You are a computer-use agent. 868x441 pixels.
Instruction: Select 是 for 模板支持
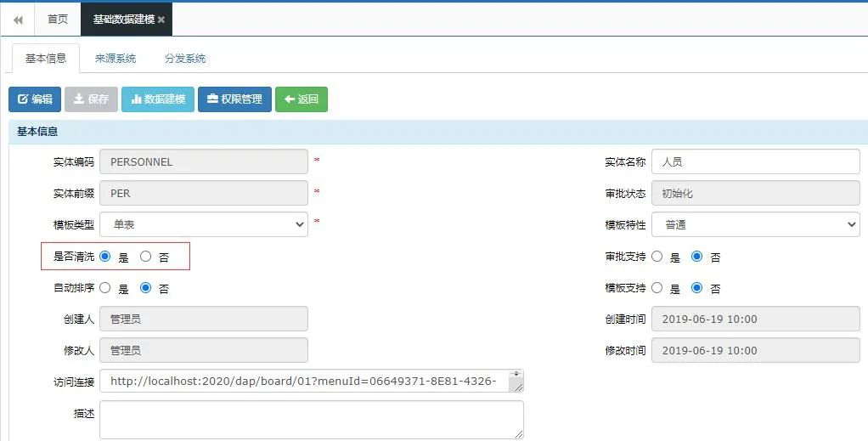(x=657, y=288)
